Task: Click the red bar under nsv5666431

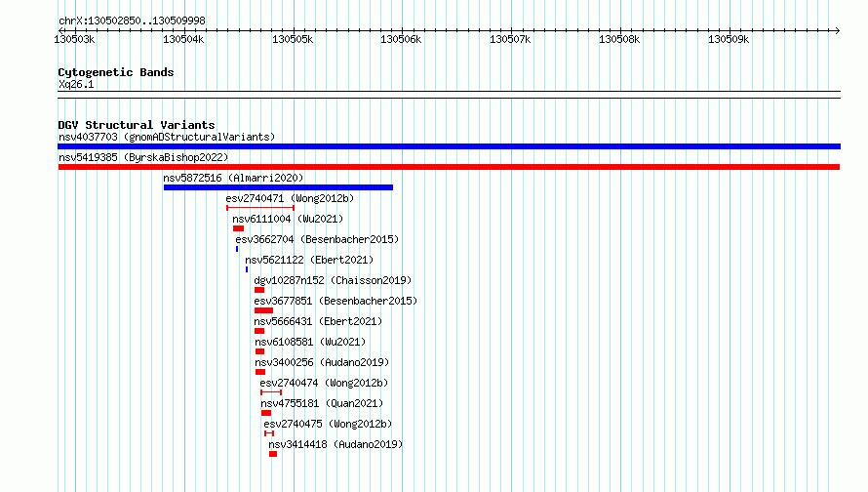Action: 259,331
